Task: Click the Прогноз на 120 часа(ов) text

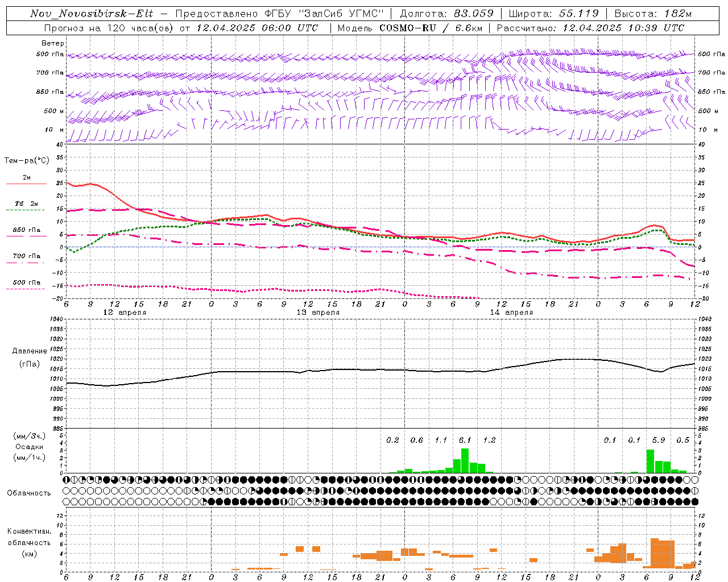Action: (109, 28)
